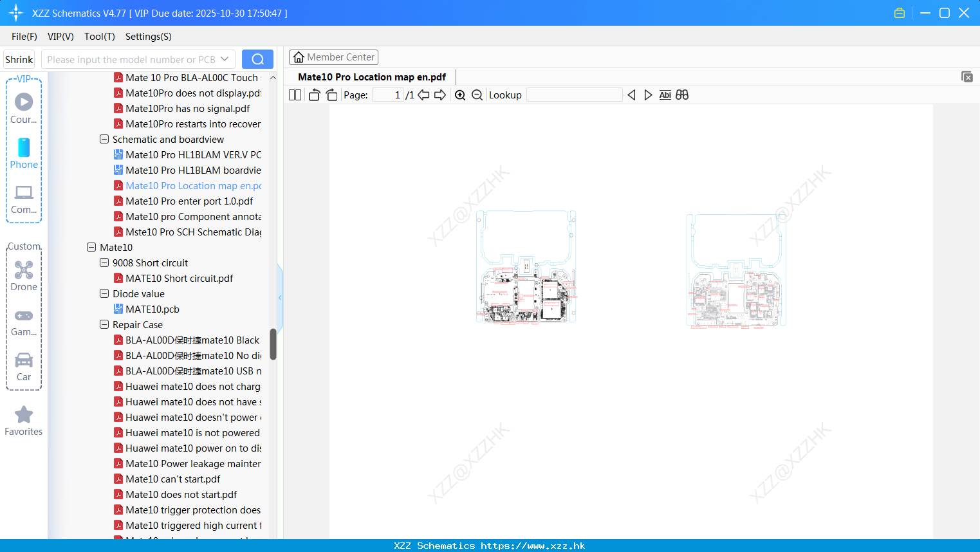Open the VIP(V) menu

pos(60,37)
